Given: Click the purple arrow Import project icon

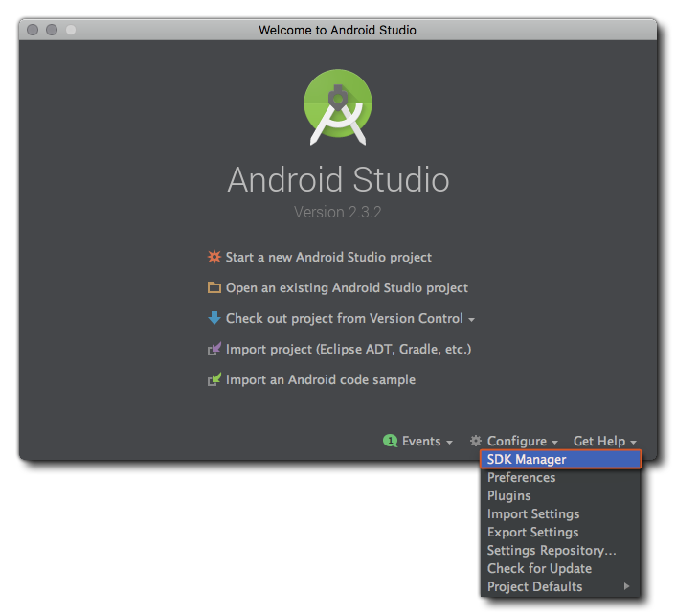Looking at the screenshot, I should coord(214,349).
